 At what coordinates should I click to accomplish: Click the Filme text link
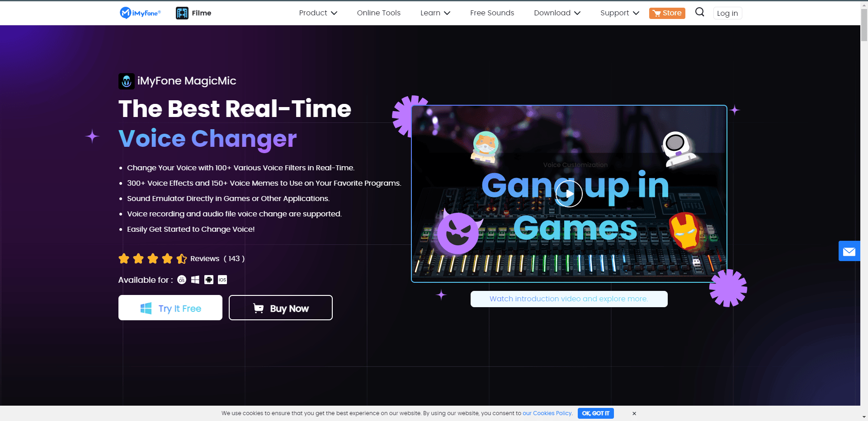coord(202,13)
